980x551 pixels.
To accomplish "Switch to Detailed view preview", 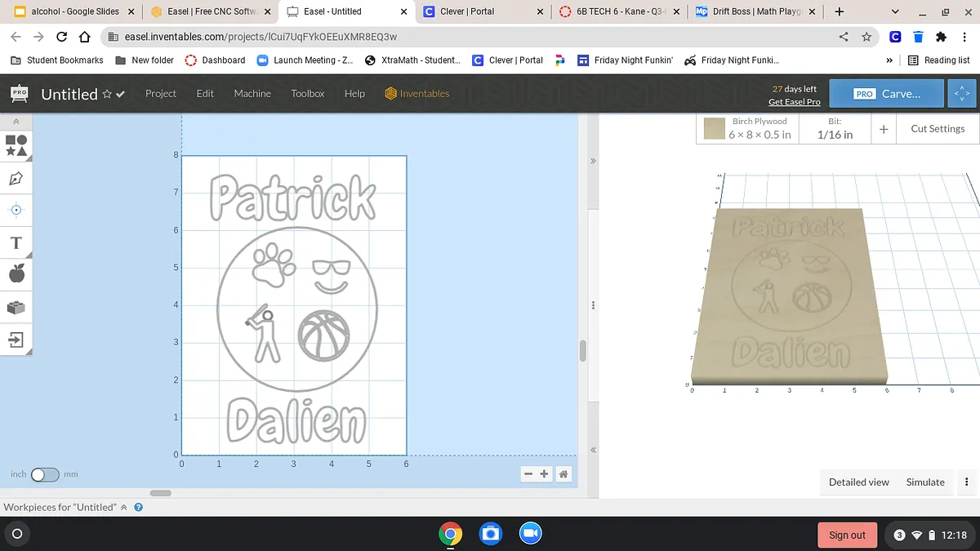I will pos(858,482).
